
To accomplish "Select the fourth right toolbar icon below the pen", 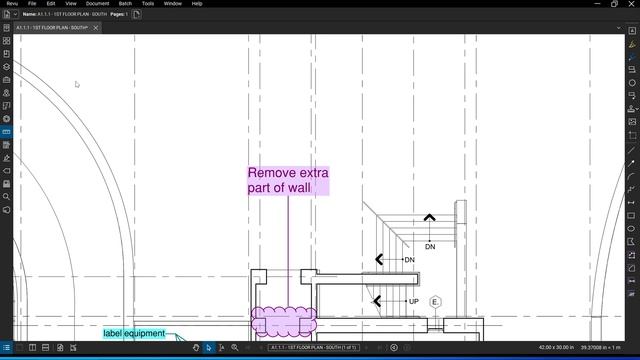I will click(x=632, y=70).
